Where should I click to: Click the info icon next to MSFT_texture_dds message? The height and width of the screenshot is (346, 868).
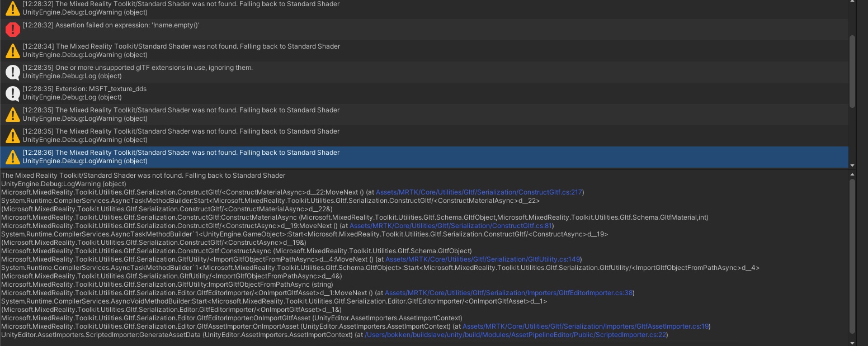coord(12,93)
